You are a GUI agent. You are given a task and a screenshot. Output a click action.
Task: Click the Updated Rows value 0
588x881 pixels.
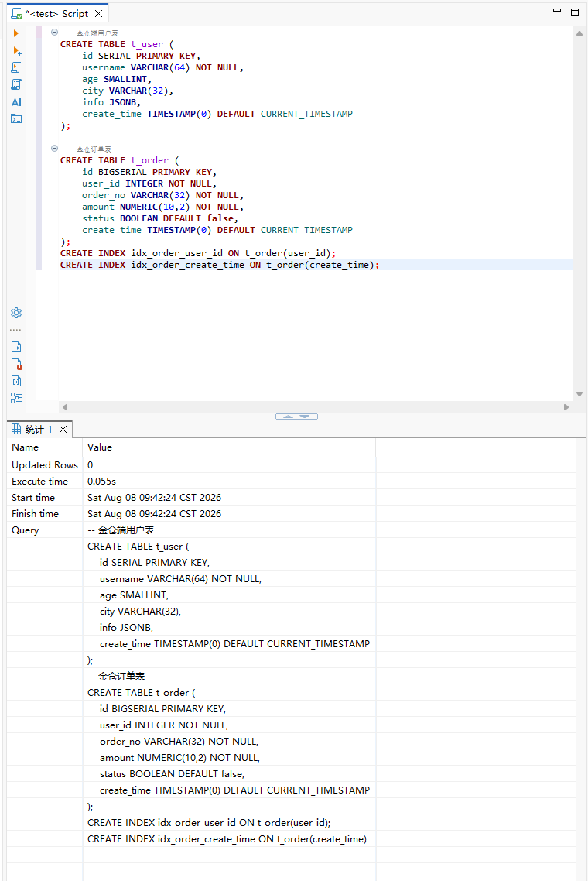coord(90,465)
